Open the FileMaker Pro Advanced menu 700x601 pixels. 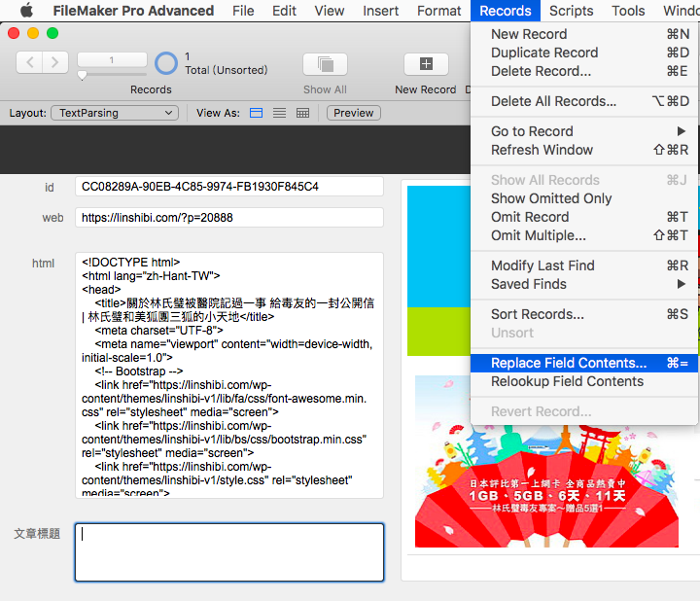pyautogui.click(x=133, y=11)
